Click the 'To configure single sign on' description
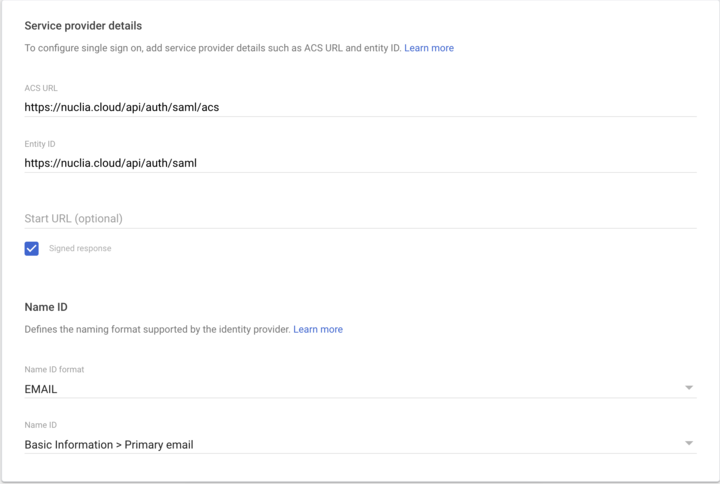This screenshot has height=484, width=720. click(x=213, y=48)
